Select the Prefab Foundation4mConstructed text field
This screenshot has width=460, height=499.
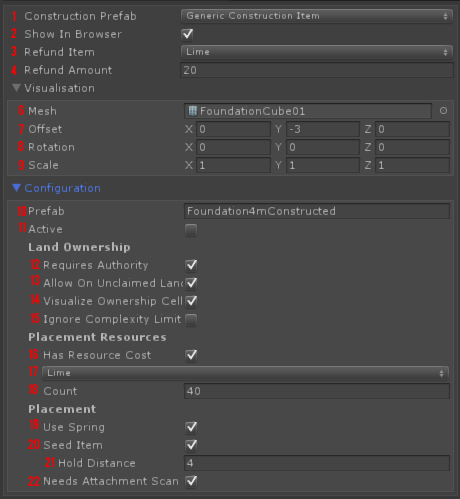tap(317, 211)
